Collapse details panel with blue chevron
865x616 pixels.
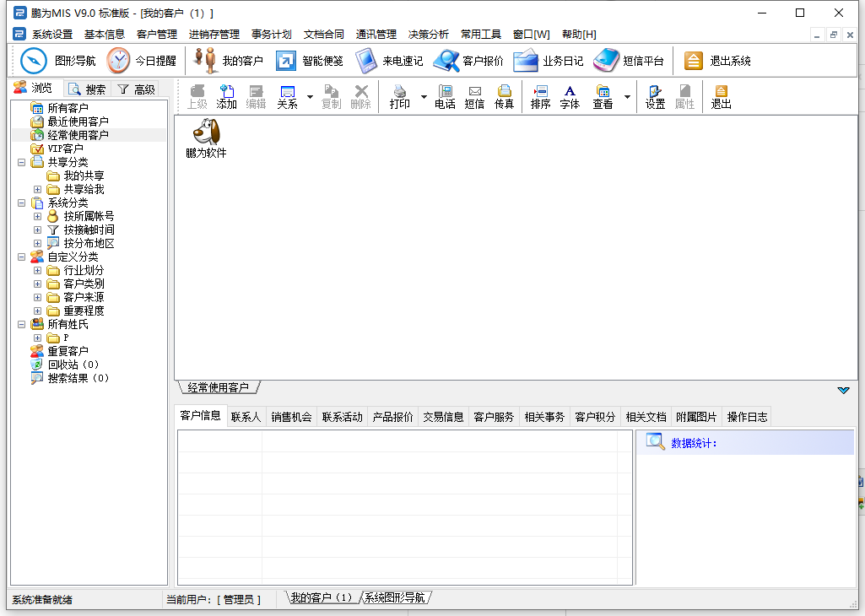843,390
